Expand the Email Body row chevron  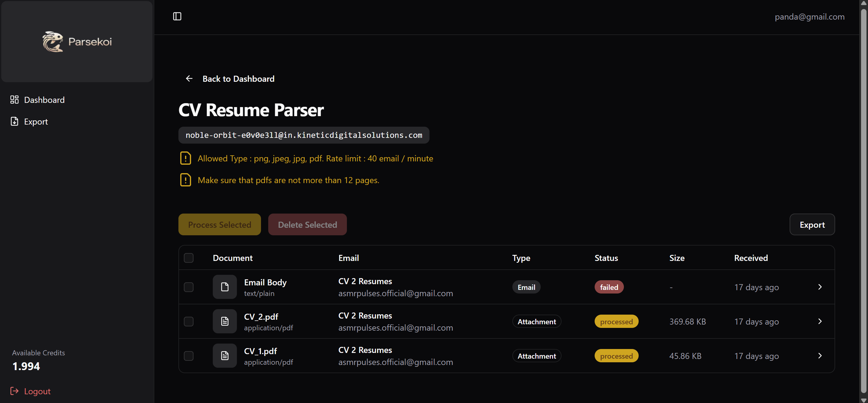pyautogui.click(x=820, y=287)
